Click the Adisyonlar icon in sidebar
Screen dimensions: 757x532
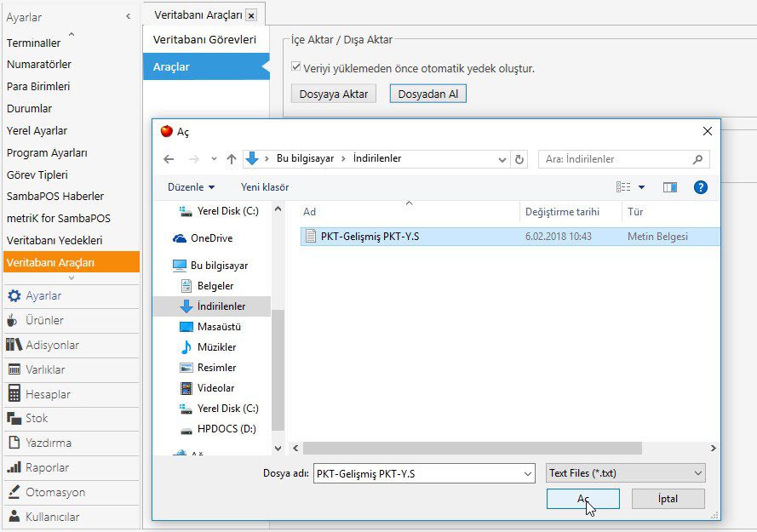(13, 345)
